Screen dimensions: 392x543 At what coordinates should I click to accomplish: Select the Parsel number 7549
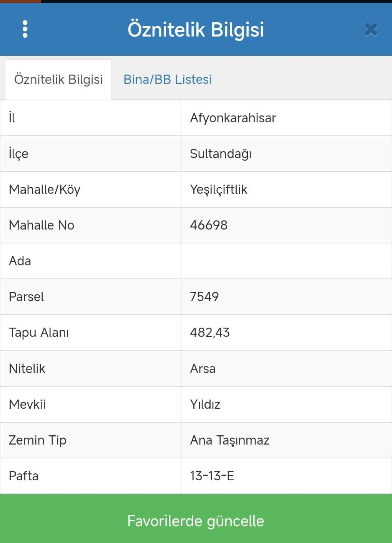204,297
